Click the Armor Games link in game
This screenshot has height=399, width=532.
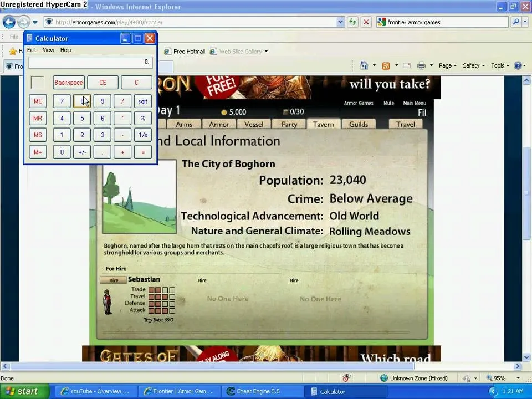coord(359,103)
